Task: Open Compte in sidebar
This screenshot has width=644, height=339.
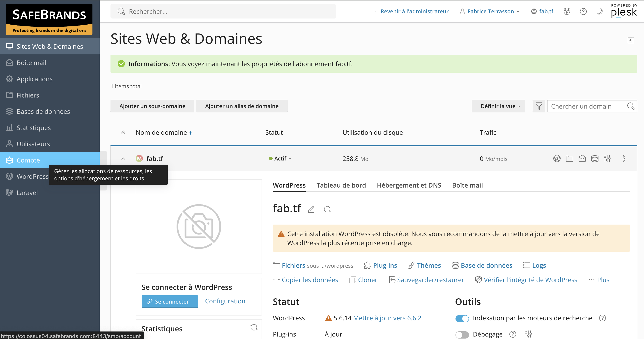Action: [50, 160]
